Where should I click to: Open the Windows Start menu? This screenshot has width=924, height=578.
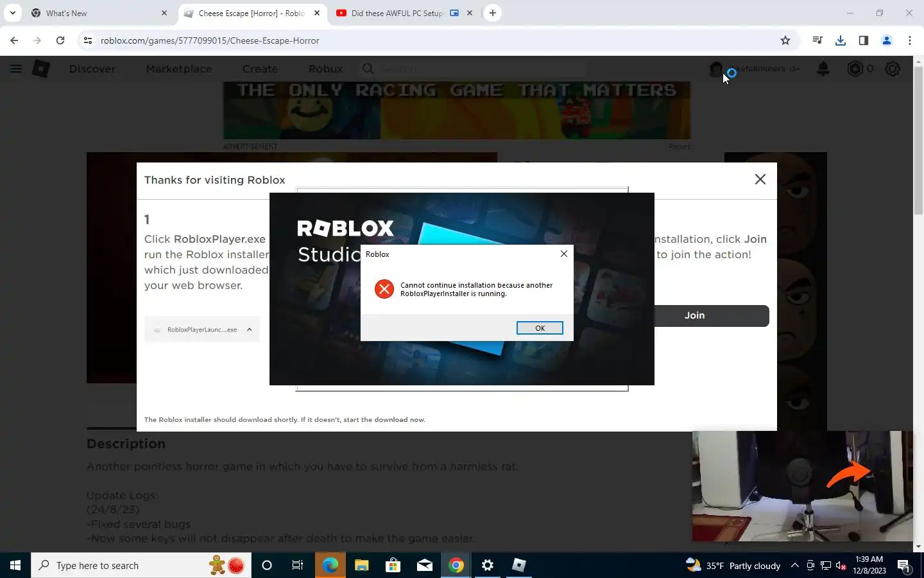point(15,565)
